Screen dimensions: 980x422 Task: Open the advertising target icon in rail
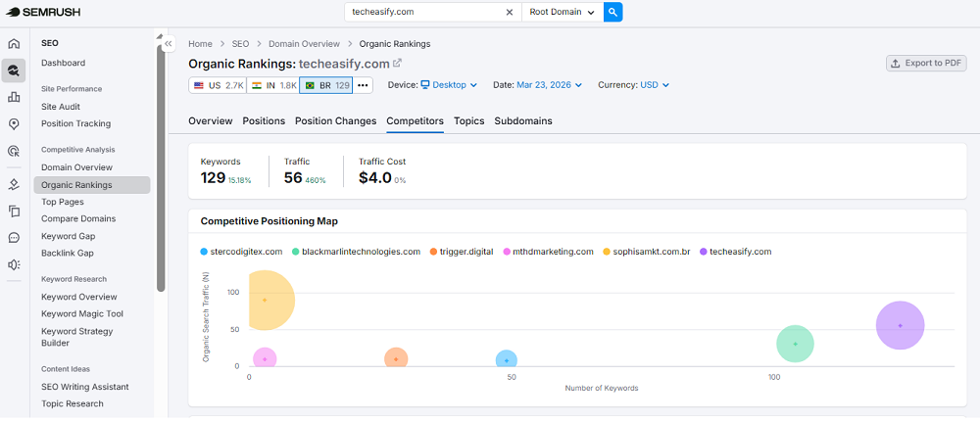[14, 151]
